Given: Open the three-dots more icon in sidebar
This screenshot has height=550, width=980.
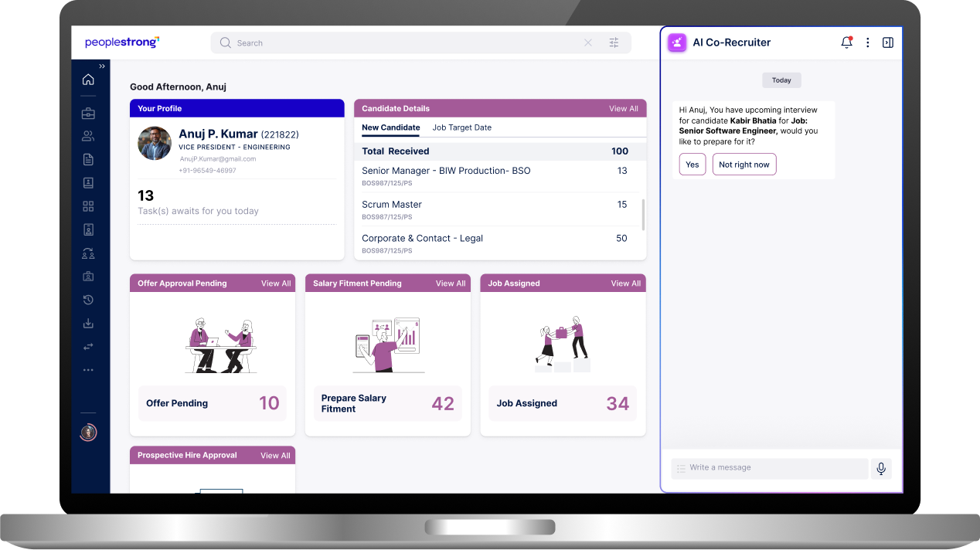Looking at the screenshot, I should 88,370.
